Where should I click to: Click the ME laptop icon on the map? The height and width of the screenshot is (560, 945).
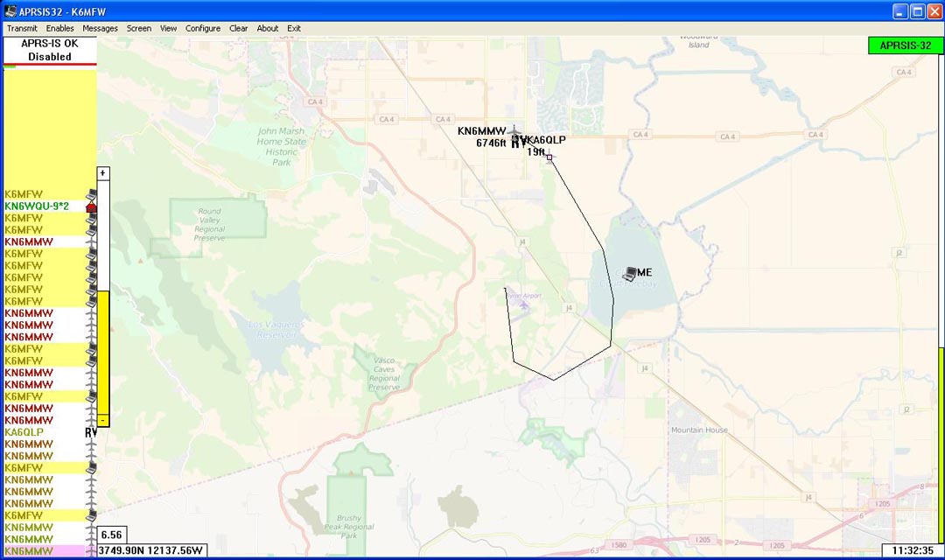click(x=631, y=274)
